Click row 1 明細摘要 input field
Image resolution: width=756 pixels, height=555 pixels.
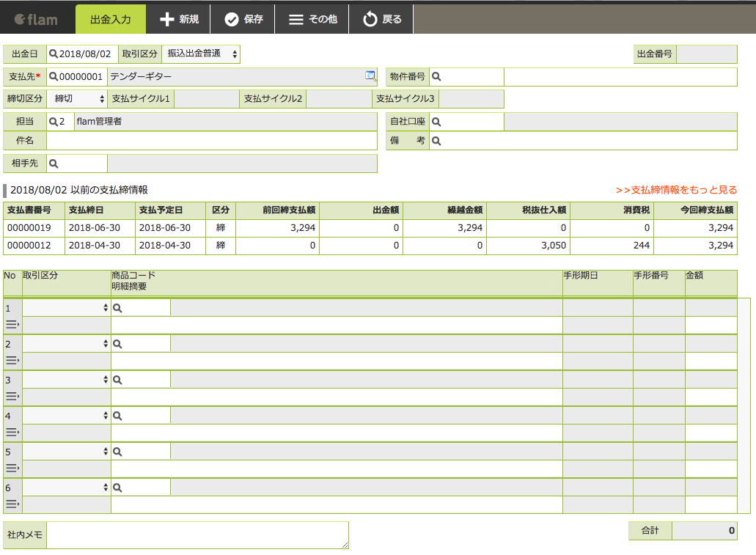click(337, 325)
